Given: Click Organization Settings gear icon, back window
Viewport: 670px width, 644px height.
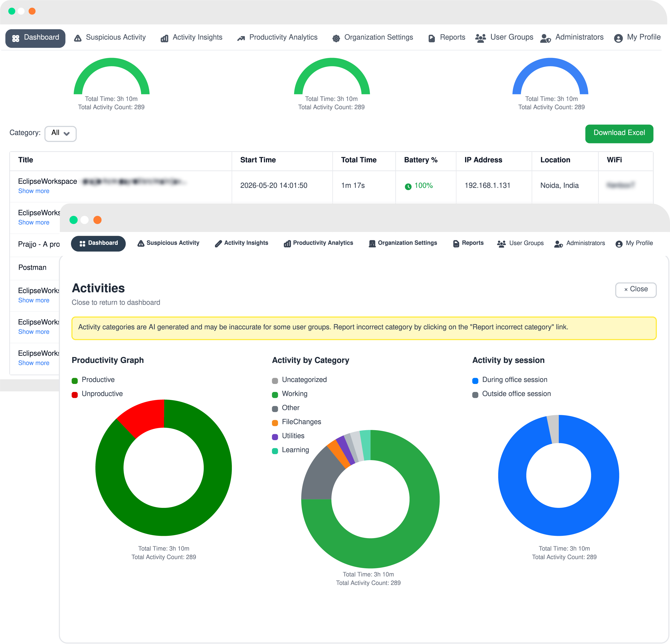Looking at the screenshot, I should tap(336, 38).
